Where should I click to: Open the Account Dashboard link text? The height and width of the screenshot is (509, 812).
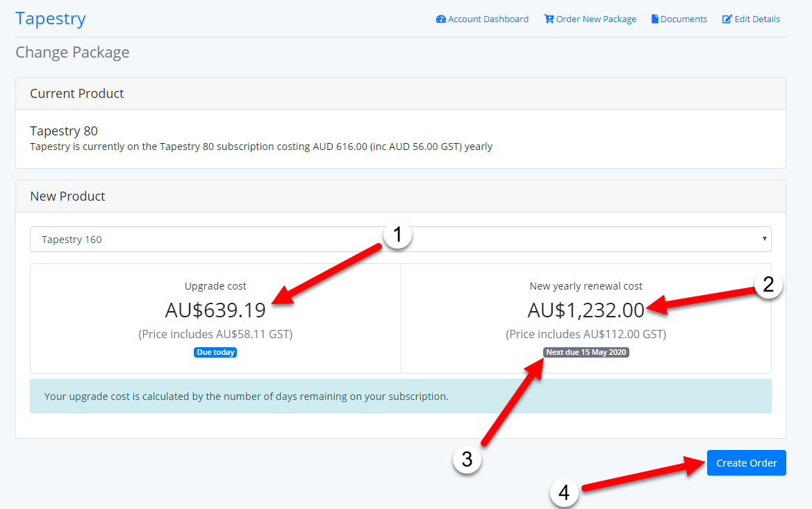point(488,19)
